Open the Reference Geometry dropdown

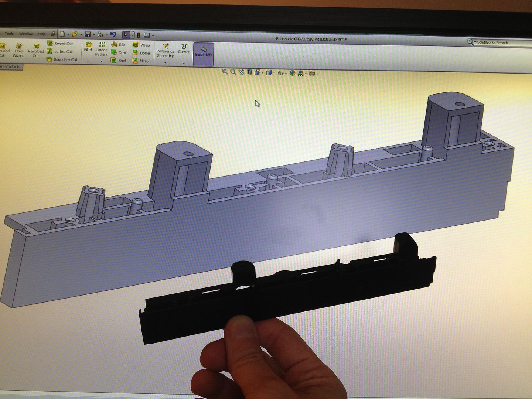(x=165, y=62)
